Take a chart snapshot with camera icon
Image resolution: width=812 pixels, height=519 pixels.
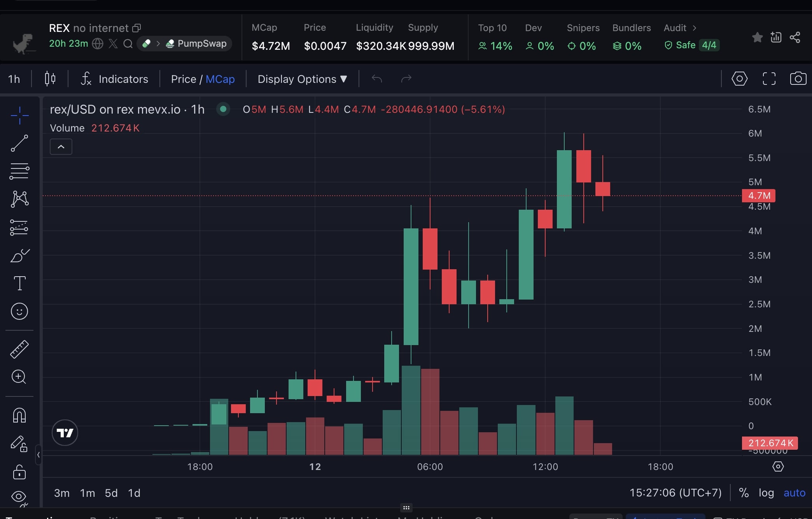pos(798,79)
